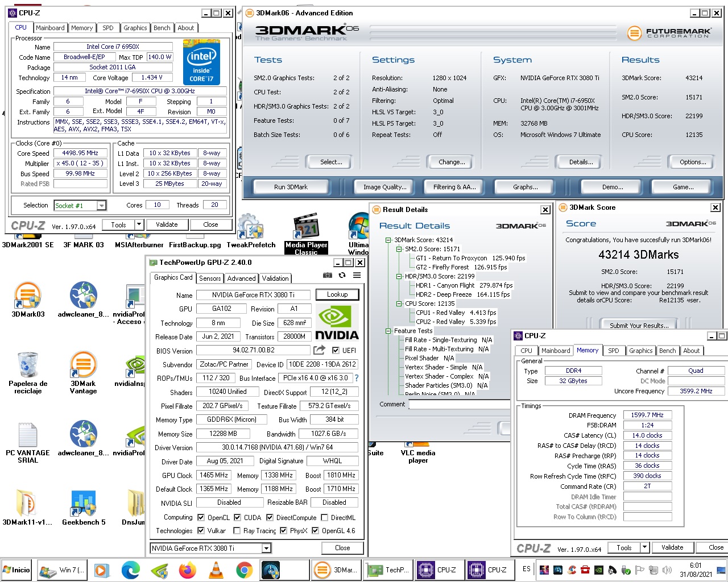The width and height of the screenshot is (728, 582).
Task: Toggle the CUDA checkbox
Action: click(237, 518)
